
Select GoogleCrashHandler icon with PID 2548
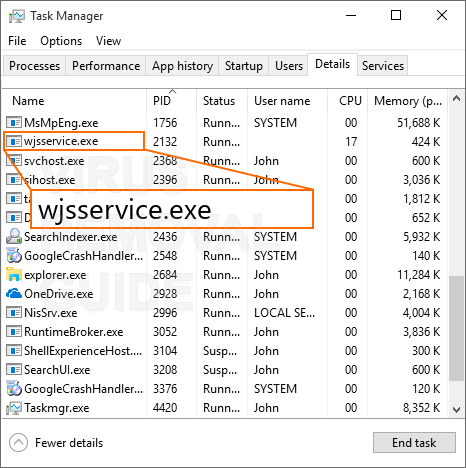click(14, 256)
